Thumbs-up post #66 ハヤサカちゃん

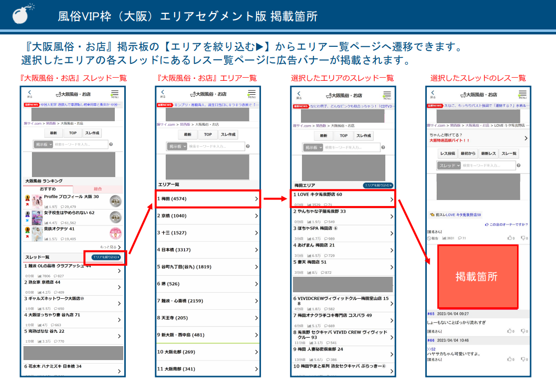(511, 359)
